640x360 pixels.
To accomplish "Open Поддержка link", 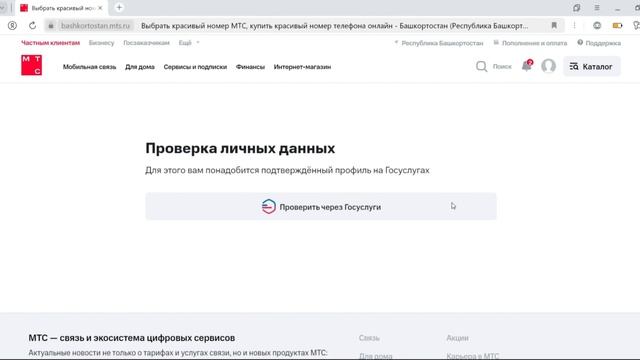I will tap(599, 43).
